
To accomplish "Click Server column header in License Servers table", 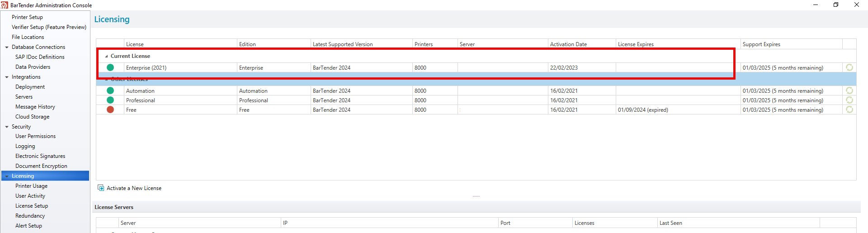I will [200, 223].
